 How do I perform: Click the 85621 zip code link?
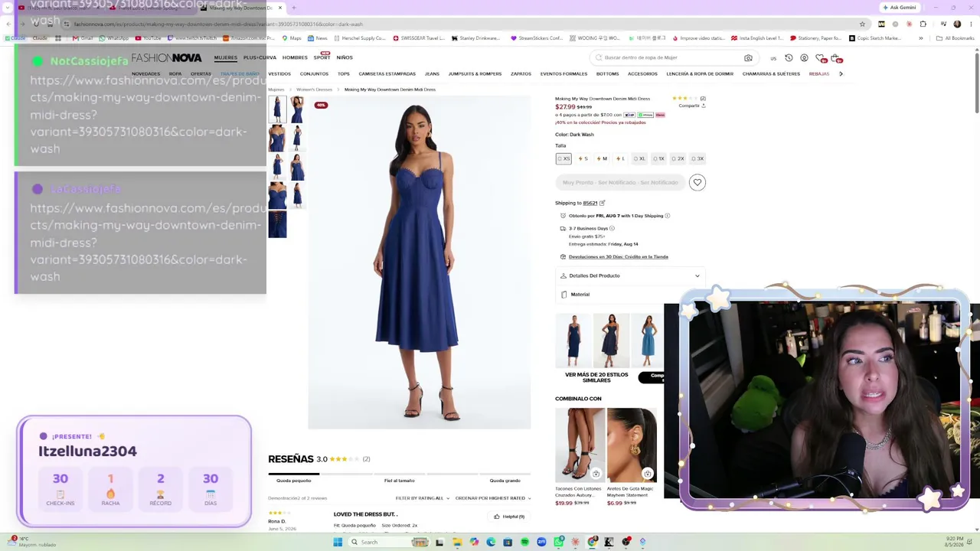590,203
